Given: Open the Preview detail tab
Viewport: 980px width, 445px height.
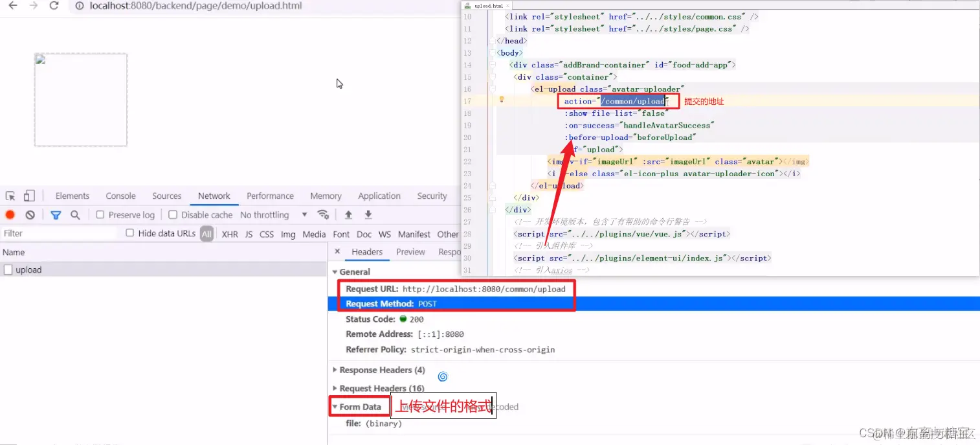Looking at the screenshot, I should (411, 252).
